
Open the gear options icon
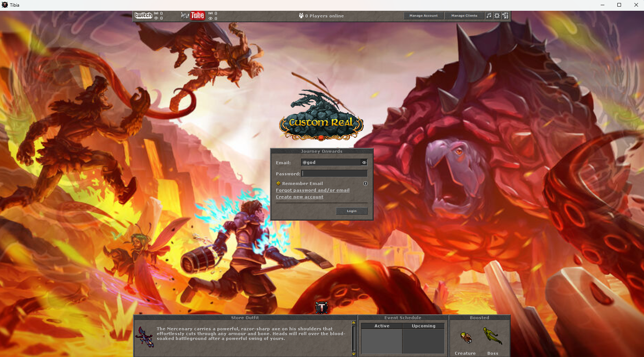click(x=497, y=16)
